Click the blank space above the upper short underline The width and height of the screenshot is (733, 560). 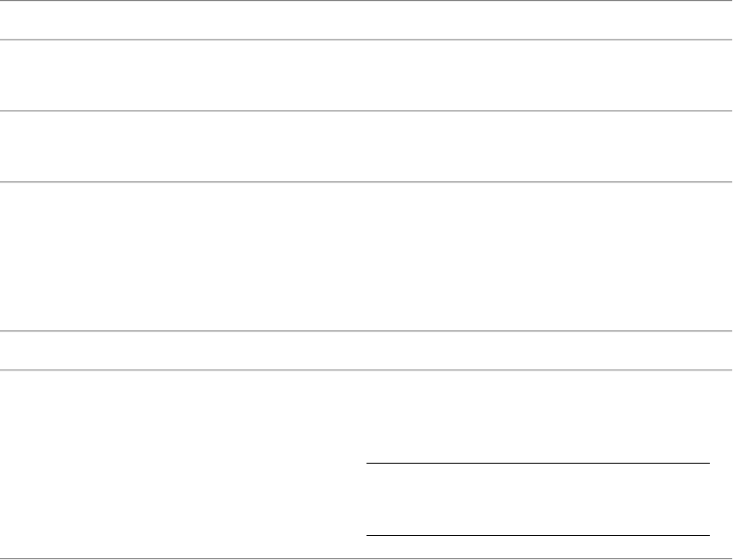[x=538, y=417]
